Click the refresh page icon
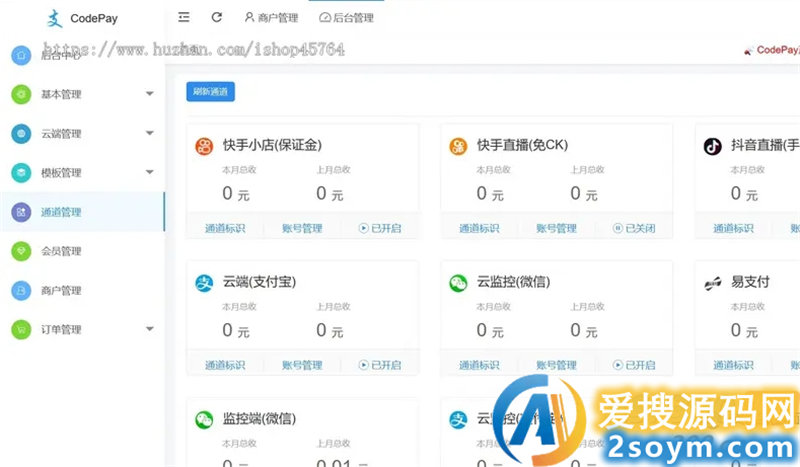Screen dimensions: 800x467 click(217, 17)
